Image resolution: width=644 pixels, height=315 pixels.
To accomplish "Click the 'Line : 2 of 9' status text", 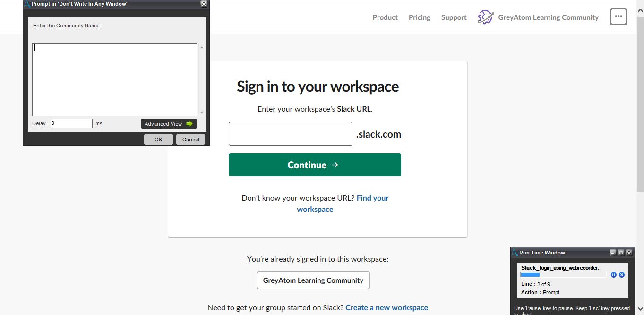I will tap(535, 284).
